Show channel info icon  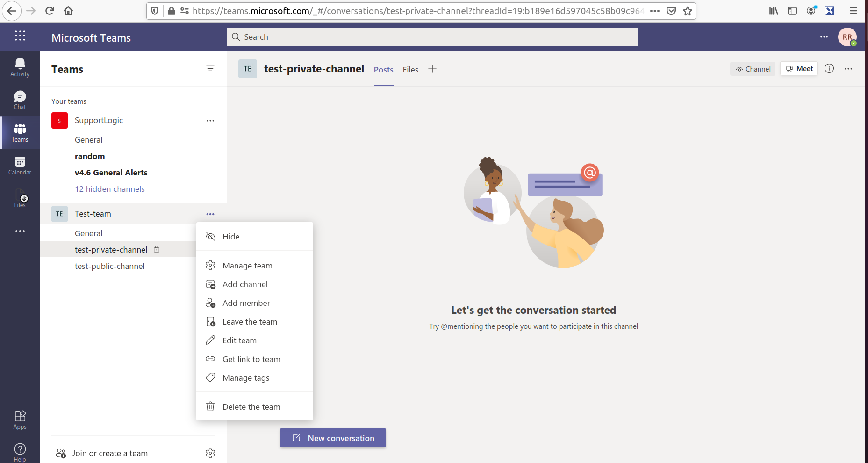[829, 69]
